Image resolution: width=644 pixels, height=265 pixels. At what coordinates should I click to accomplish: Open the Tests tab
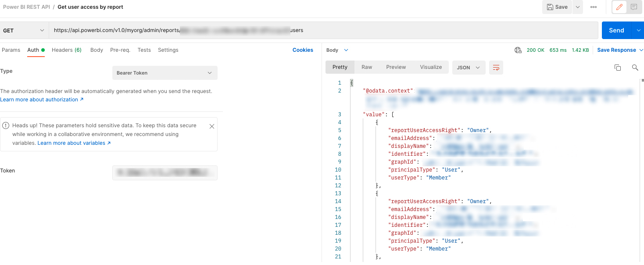tap(144, 50)
